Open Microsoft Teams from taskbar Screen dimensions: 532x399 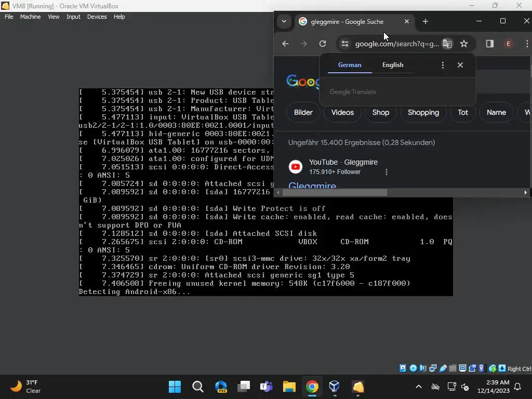[267, 387]
